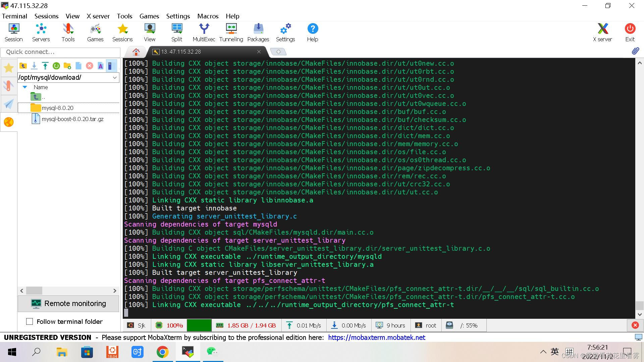Toggle Name column sort arrow
The image size is (644, 362).
click(25, 87)
